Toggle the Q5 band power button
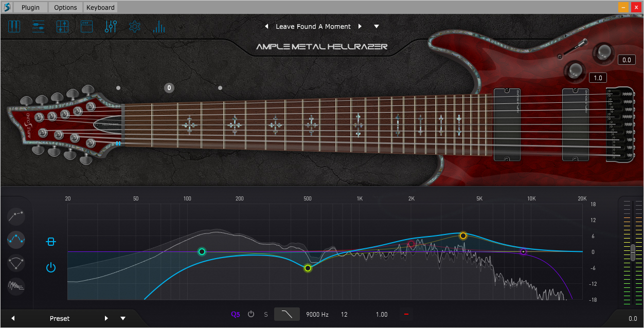This screenshot has height=328, width=644. (x=251, y=314)
